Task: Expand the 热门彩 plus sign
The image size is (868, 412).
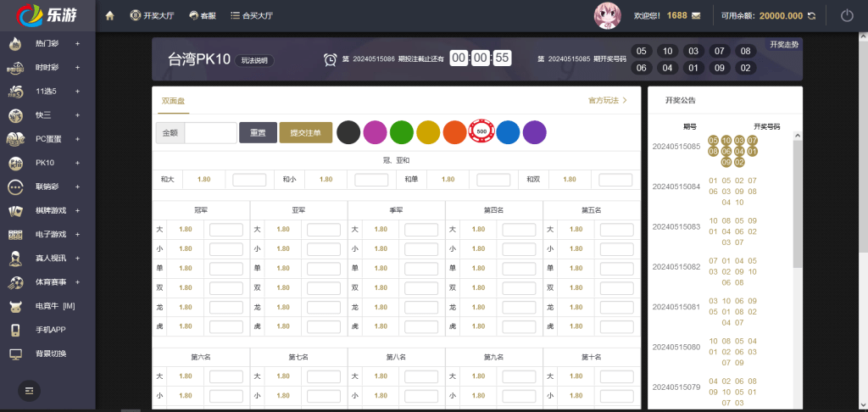Action: click(x=77, y=43)
